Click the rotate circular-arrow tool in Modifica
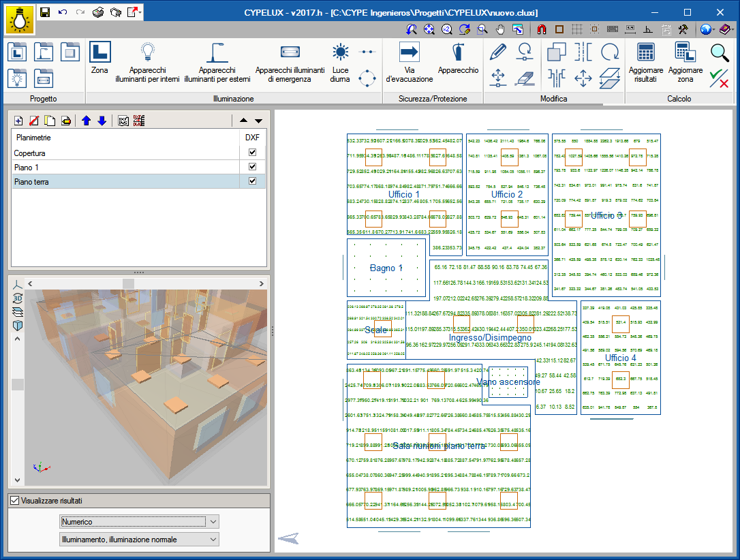Image resolution: width=740 pixels, height=560 pixels. click(610, 52)
